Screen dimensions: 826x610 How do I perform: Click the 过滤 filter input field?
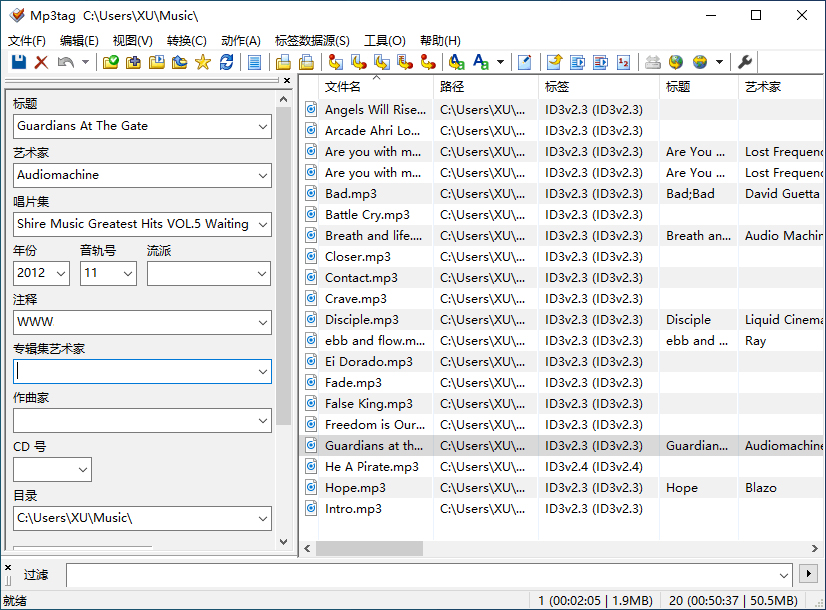(x=420, y=575)
